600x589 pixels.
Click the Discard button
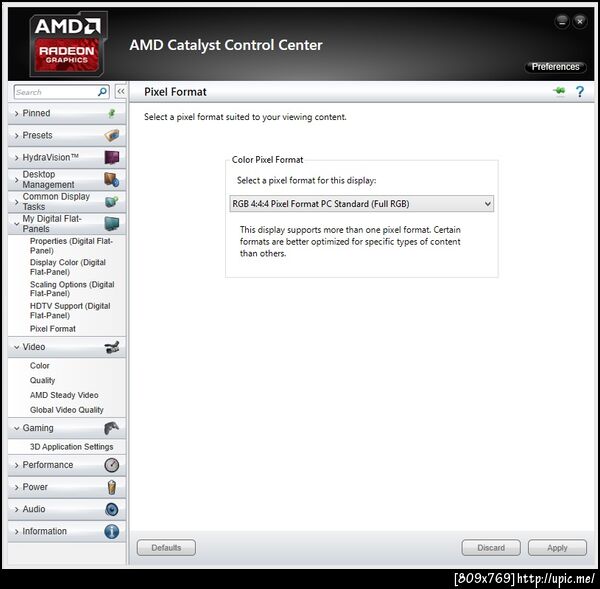[x=491, y=548]
